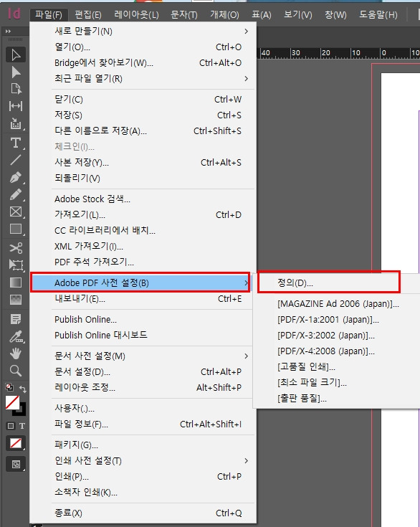This screenshot has width=420, height=527.
Task: Choose 가져오기(L)... entry
Action: pyautogui.click(x=143, y=215)
